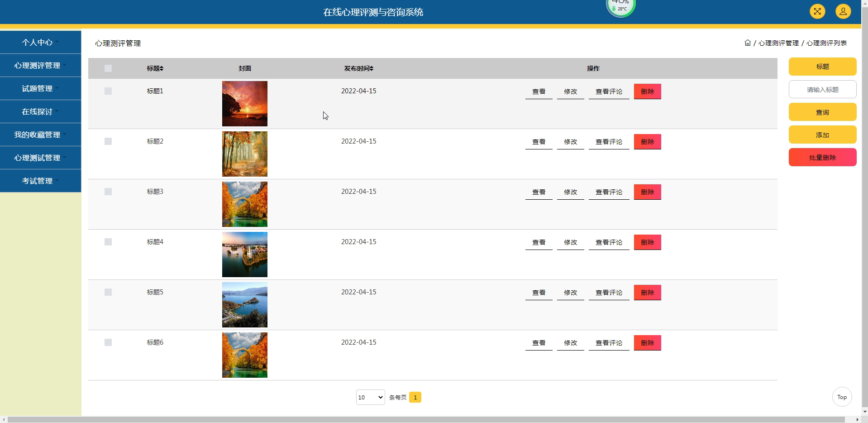Open 查看评论 for 标题2
This screenshot has height=423, width=868.
(609, 142)
